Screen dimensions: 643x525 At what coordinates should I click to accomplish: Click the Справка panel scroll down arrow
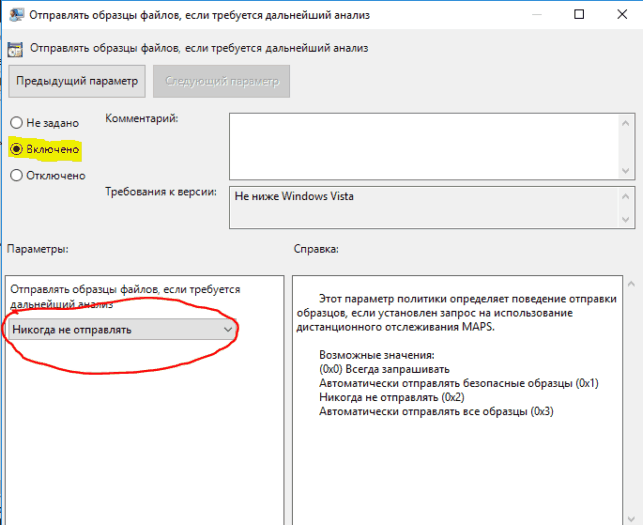click(632, 519)
